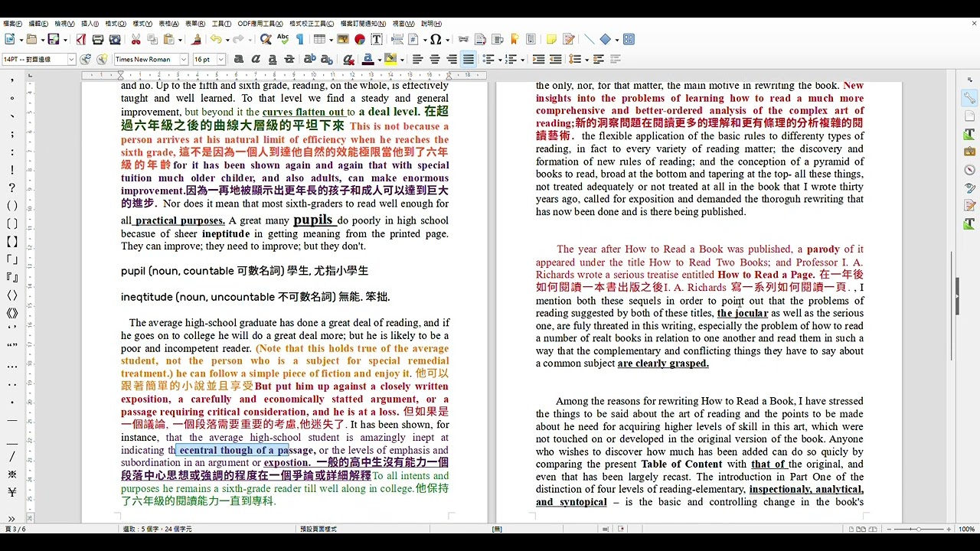The width and height of the screenshot is (980, 551).
Task: Export directly as PDF
Action: (81, 39)
